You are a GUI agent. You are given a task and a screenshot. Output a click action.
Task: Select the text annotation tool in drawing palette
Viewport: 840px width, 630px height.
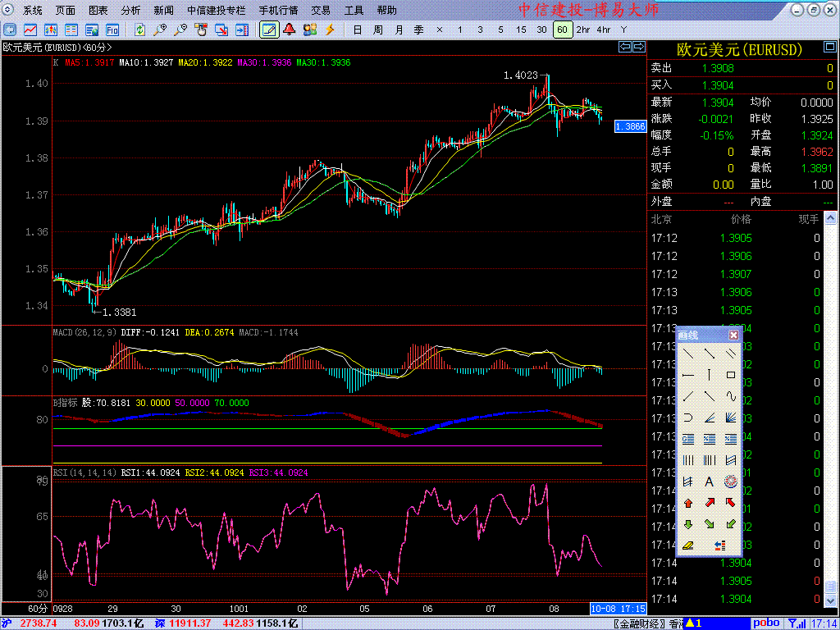(710, 482)
